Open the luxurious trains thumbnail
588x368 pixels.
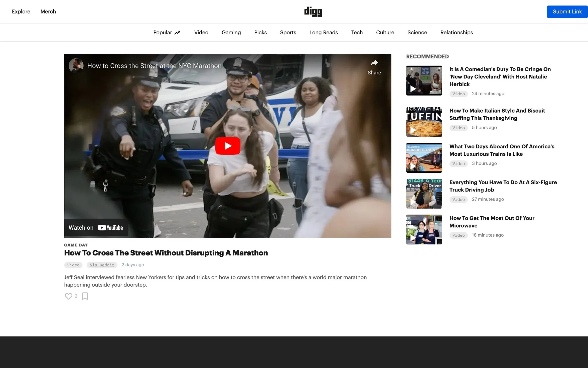click(424, 158)
